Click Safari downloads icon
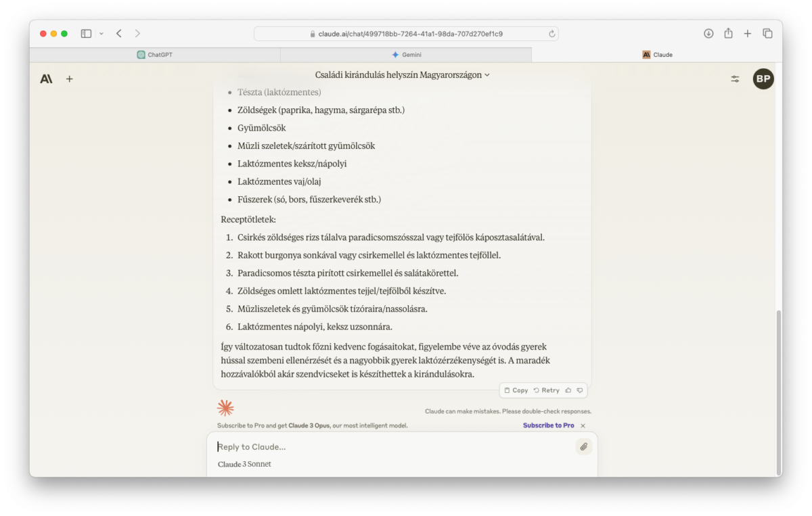 (708, 33)
